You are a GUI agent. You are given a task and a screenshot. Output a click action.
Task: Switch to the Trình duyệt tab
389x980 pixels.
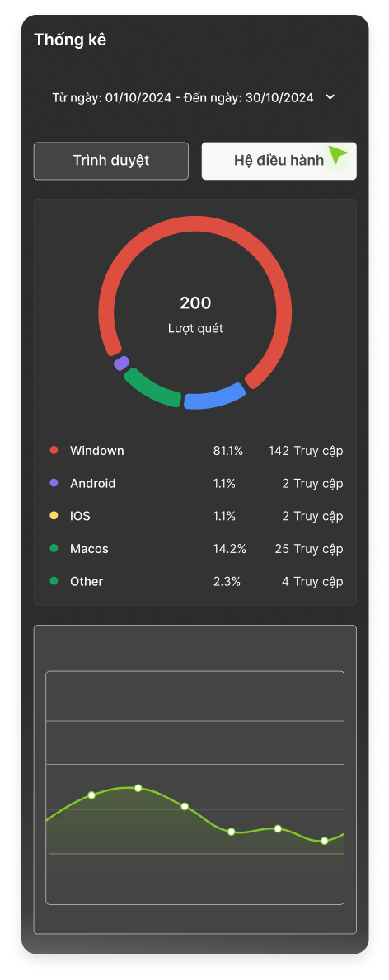pyautogui.click(x=110, y=161)
